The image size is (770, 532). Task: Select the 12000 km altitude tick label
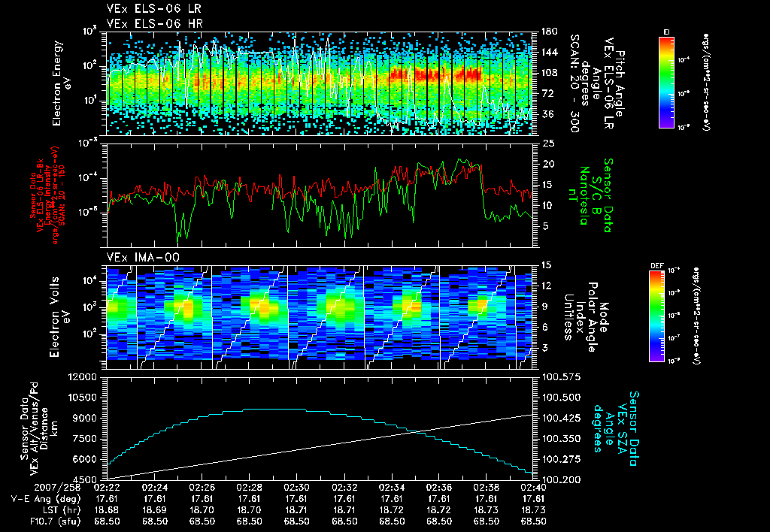pyautogui.click(x=83, y=377)
